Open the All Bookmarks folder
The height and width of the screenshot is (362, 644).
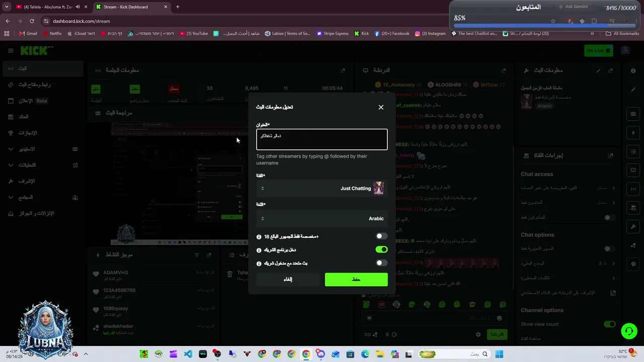622,34
